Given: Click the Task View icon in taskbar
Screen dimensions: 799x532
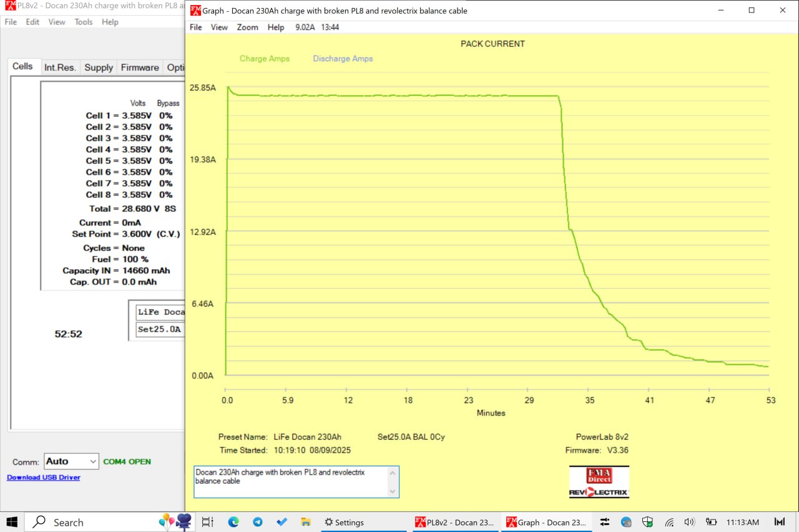Looking at the screenshot, I should 208,522.
